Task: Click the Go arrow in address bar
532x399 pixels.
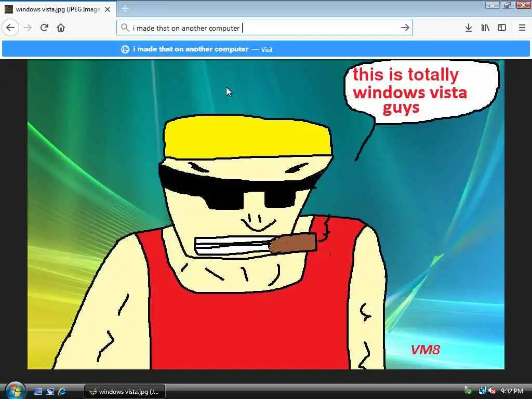Action: [x=405, y=28]
